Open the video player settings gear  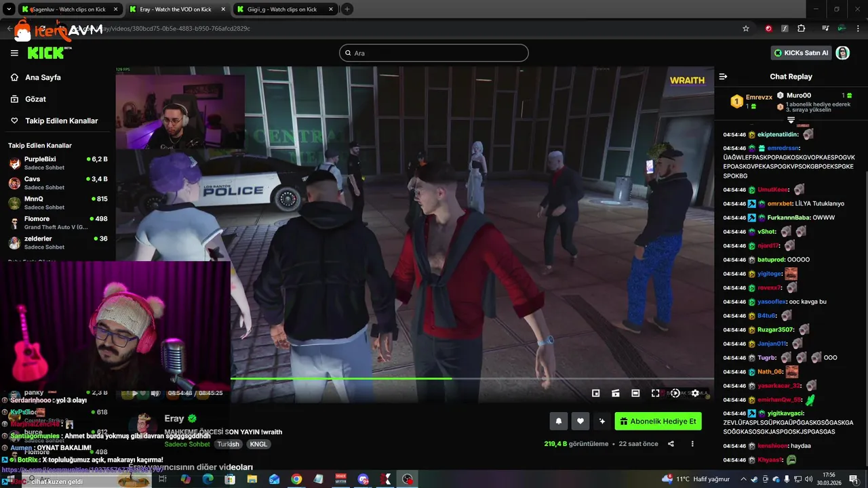[x=695, y=393]
